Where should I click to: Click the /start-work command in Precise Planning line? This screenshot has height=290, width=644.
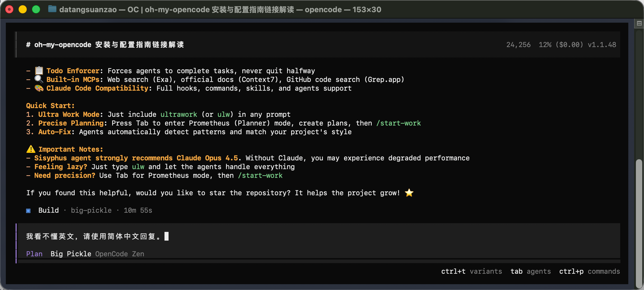pos(398,123)
